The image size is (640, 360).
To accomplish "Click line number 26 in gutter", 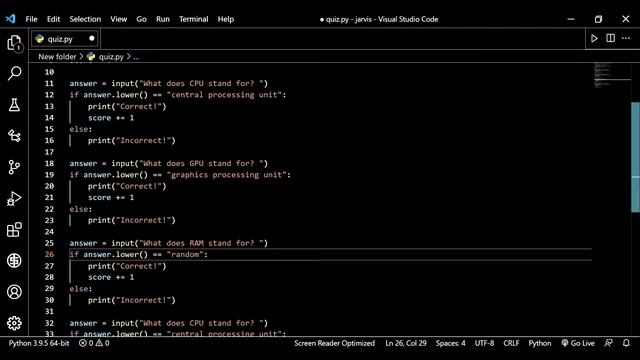I will click(49, 254).
